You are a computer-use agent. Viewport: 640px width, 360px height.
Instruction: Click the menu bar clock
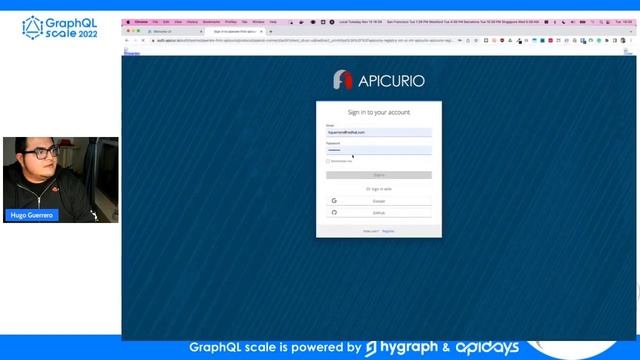623,22
